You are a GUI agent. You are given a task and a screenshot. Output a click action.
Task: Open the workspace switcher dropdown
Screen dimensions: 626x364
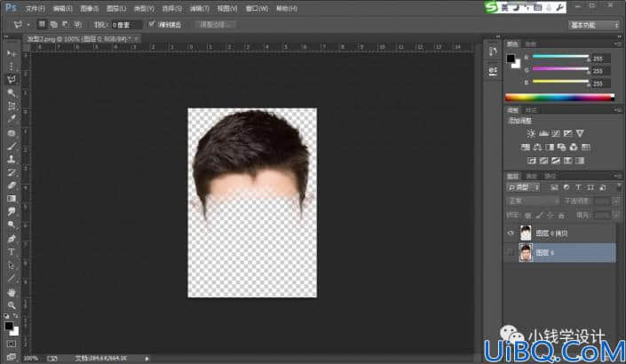point(594,25)
